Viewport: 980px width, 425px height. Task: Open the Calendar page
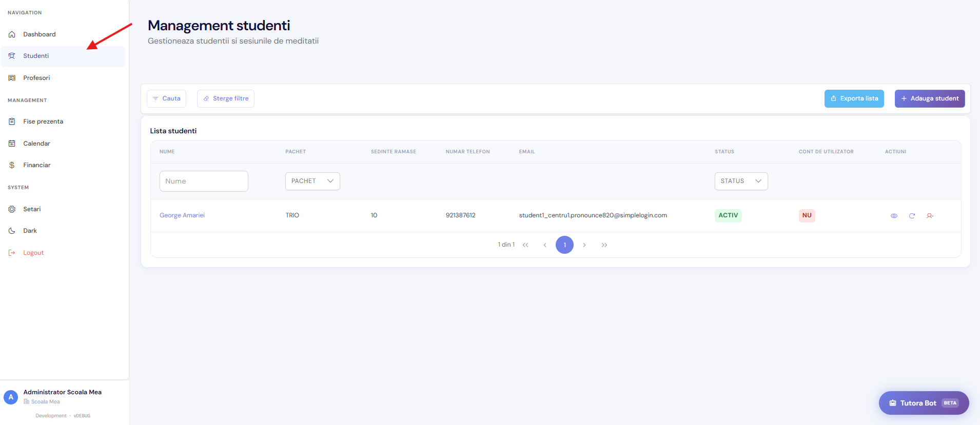[x=63, y=144]
